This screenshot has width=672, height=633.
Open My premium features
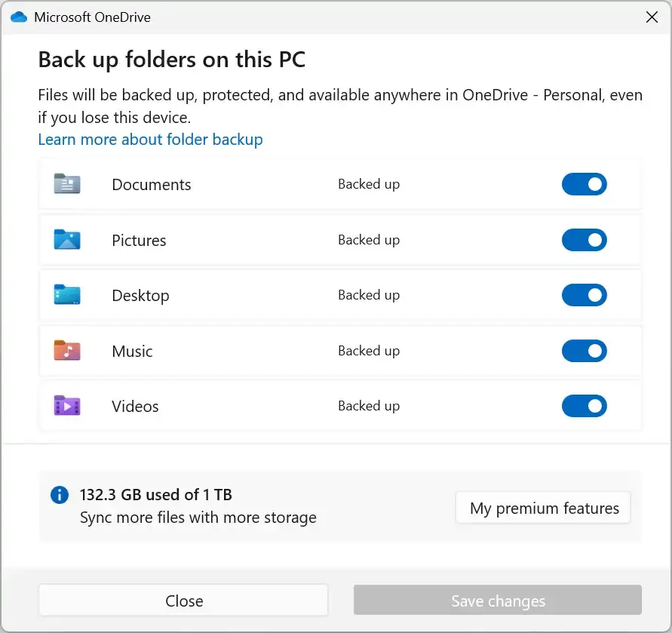[x=544, y=509]
